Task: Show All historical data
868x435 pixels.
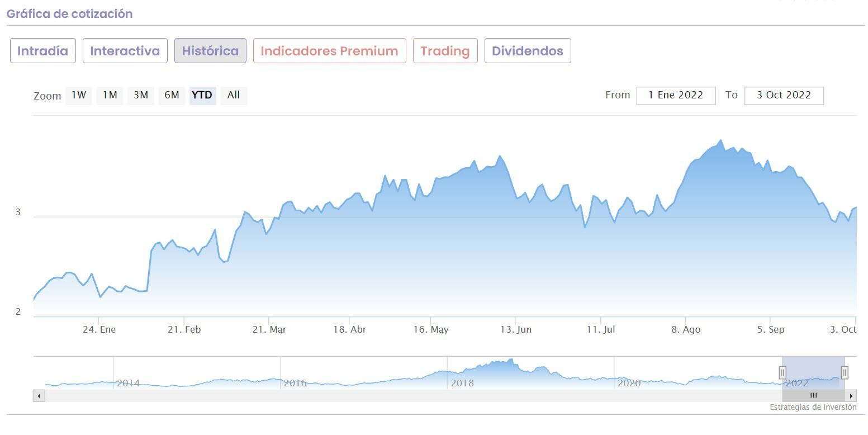Action: click(x=234, y=95)
